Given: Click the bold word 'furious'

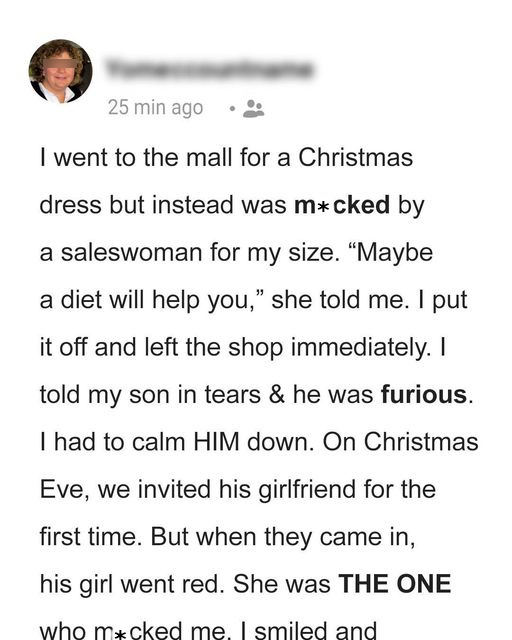Looking at the screenshot, I should coord(424,395).
